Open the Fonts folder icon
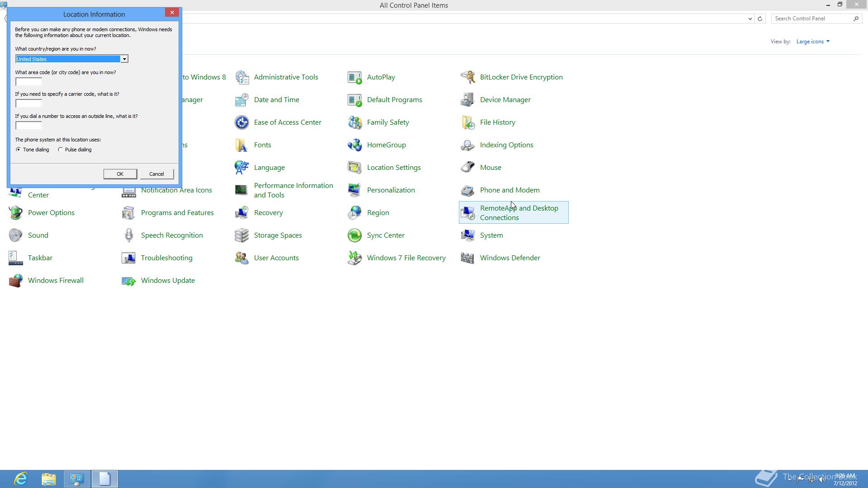Viewport: 868px width, 488px height. tap(242, 145)
